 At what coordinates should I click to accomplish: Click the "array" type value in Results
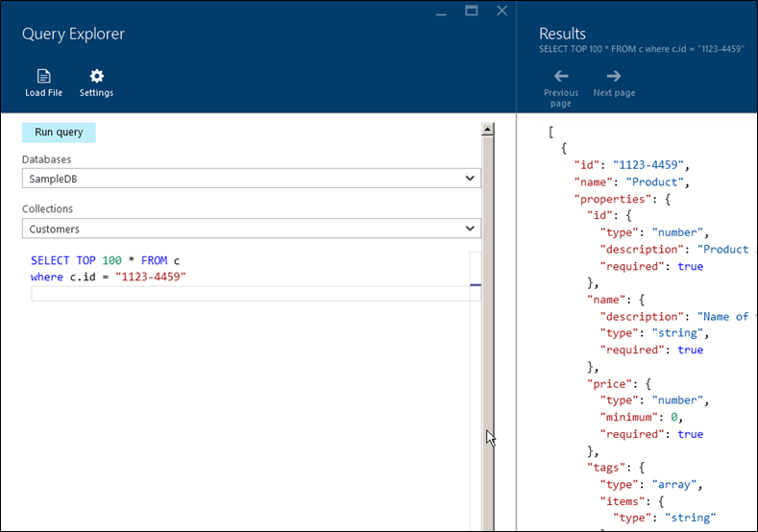click(674, 484)
